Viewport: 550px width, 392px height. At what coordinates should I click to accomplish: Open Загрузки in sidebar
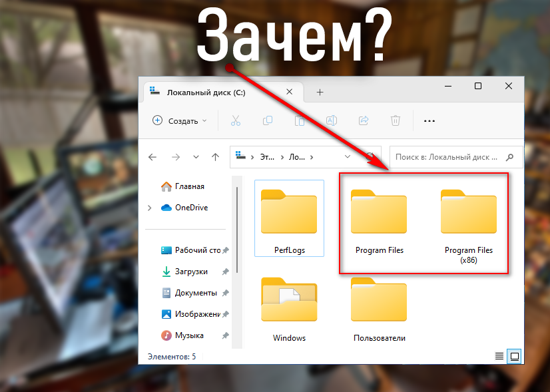[x=185, y=272]
